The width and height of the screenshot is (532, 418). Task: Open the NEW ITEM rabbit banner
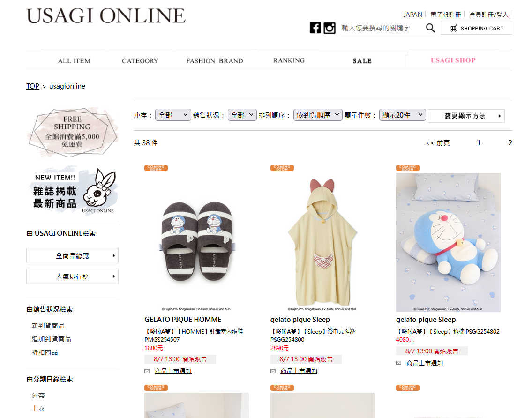coord(72,191)
